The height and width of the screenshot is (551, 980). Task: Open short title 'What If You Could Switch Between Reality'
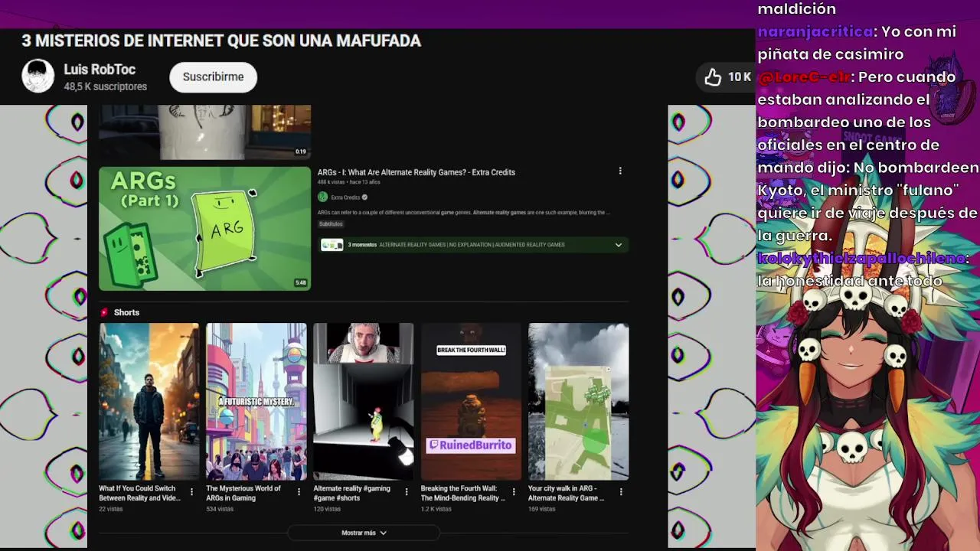tap(139, 493)
